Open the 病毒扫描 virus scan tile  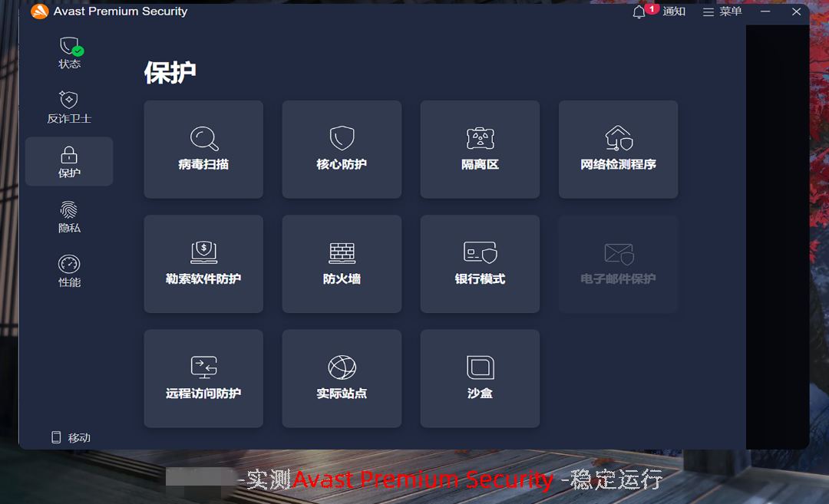[x=203, y=150]
